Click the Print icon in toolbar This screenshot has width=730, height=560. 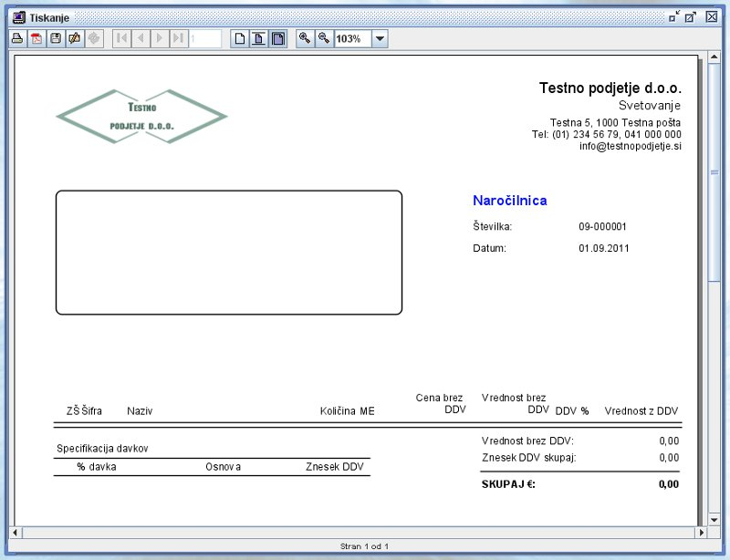(x=16, y=38)
